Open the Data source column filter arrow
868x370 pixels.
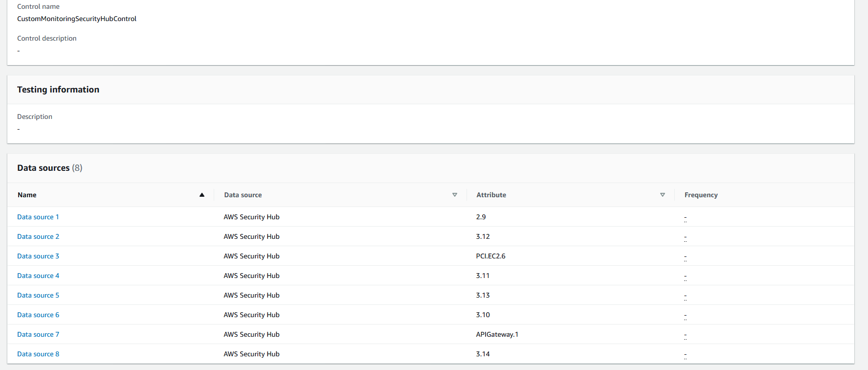tap(455, 195)
